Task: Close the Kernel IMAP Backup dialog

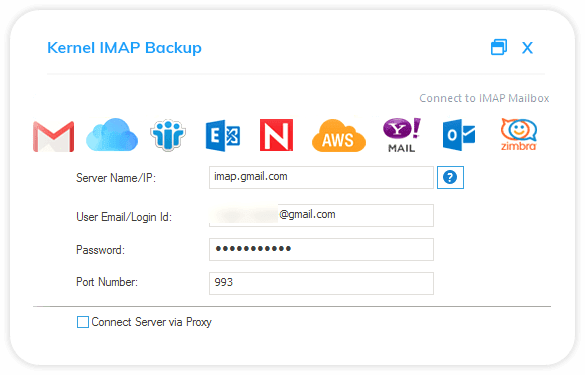Action: tap(527, 48)
